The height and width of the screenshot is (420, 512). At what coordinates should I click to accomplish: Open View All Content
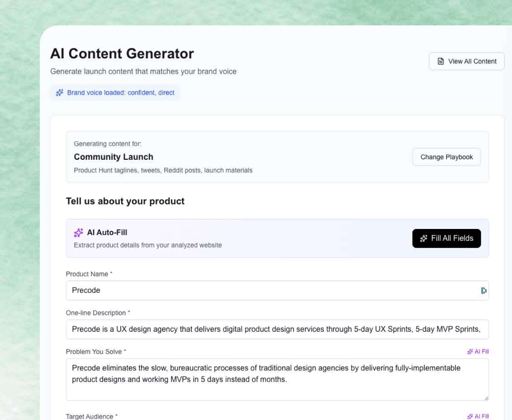pos(466,61)
